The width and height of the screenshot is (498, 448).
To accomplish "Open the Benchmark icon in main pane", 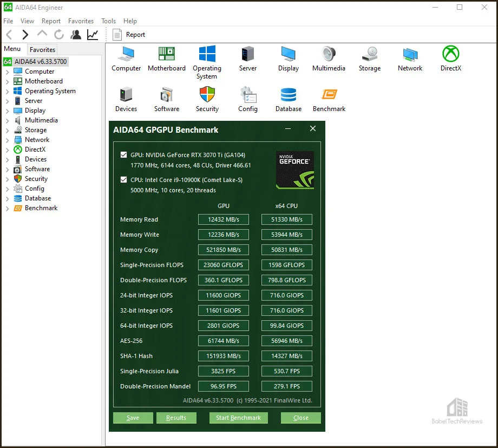I will click(x=329, y=100).
